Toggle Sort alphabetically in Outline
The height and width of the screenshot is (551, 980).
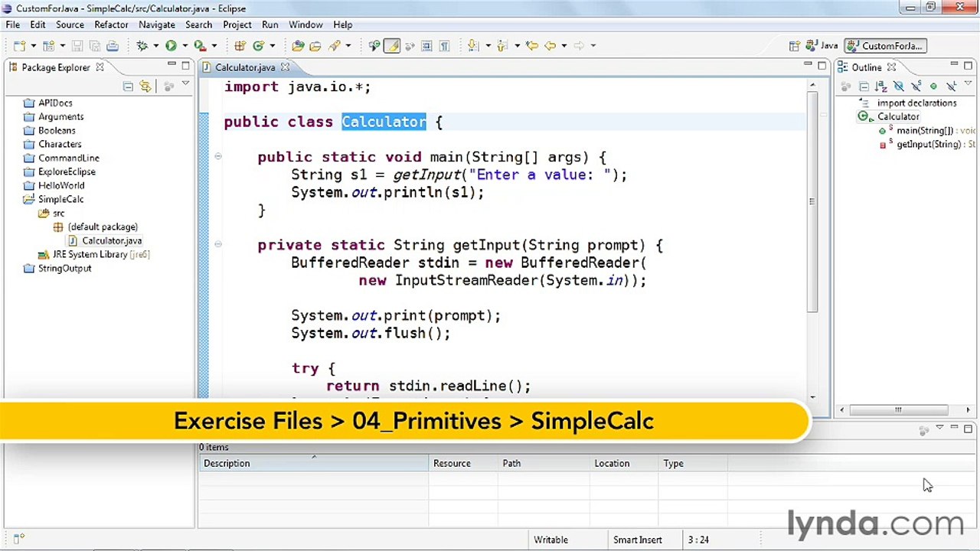881,86
